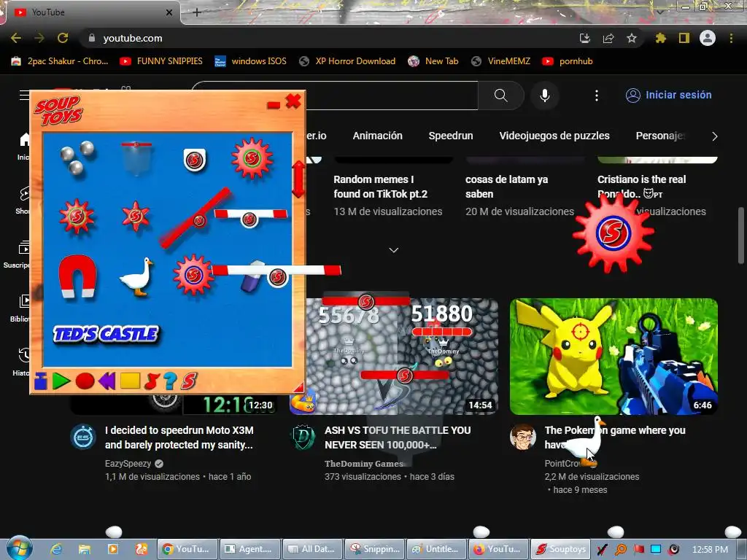Screen dimensions: 747x560
Task: Launch Internet Explorer from the taskbar
Action: [56, 549]
